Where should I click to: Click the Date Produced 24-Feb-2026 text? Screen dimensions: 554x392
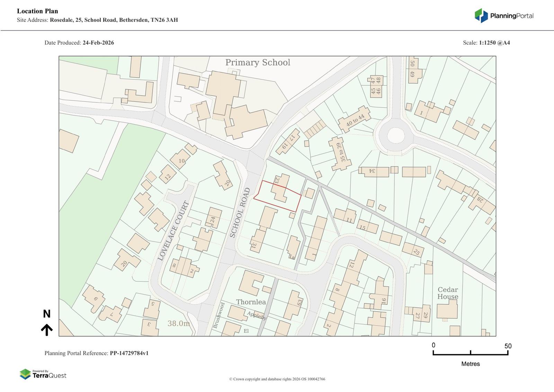pyautogui.click(x=79, y=43)
